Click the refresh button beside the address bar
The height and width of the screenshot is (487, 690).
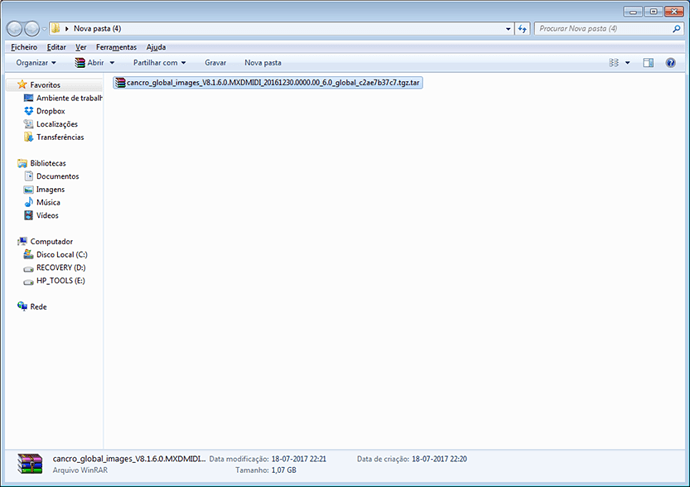(x=521, y=29)
